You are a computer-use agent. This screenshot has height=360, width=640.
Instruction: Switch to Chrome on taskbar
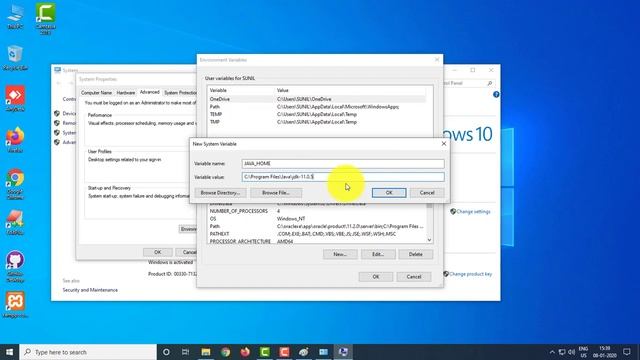[225, 352]
